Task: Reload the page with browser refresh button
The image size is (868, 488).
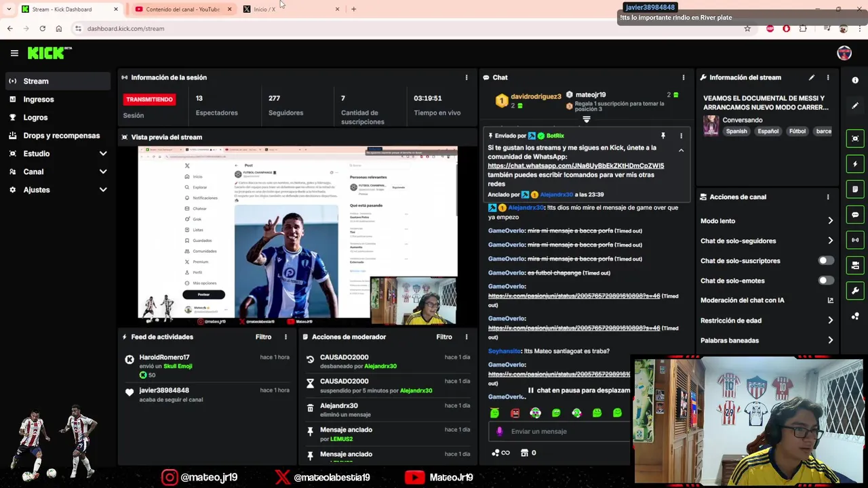Action: tap(42, 28)
